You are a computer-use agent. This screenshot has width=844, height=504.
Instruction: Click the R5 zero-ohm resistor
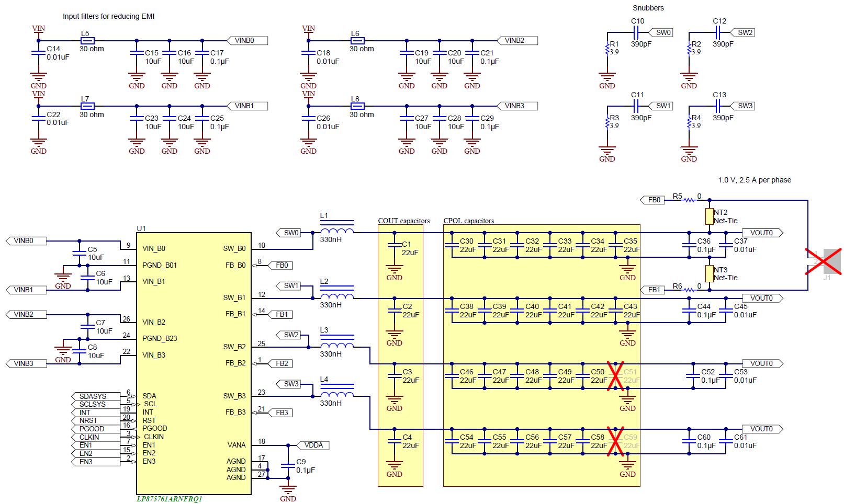click(x=690, y=200)
